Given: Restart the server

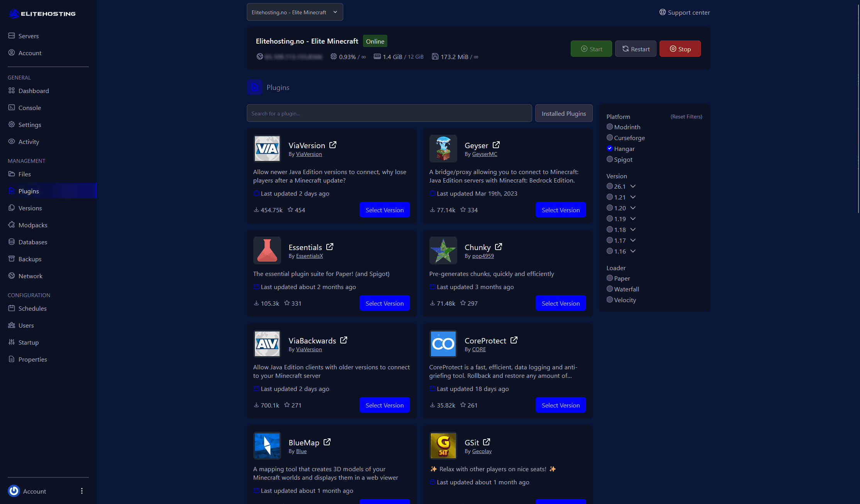Looking at the screenshot, I should click(636, 49).
